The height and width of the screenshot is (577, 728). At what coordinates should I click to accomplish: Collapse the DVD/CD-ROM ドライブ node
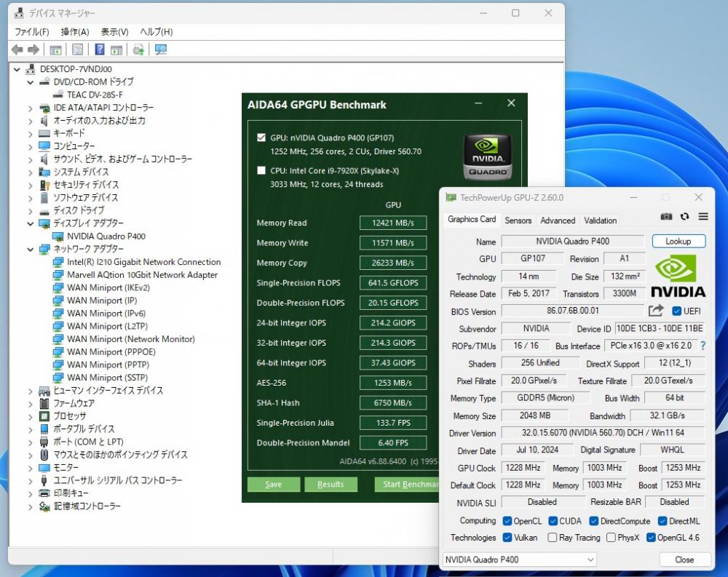[30, 82]
